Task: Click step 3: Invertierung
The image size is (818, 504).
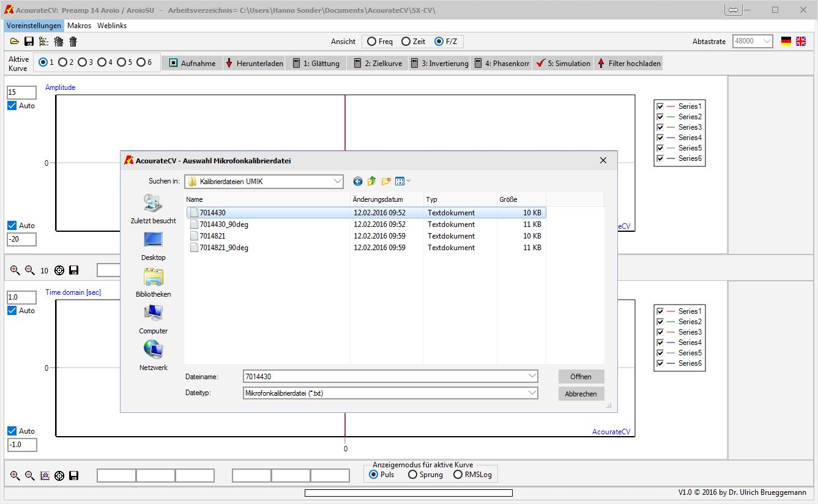Action: [439, 63]
